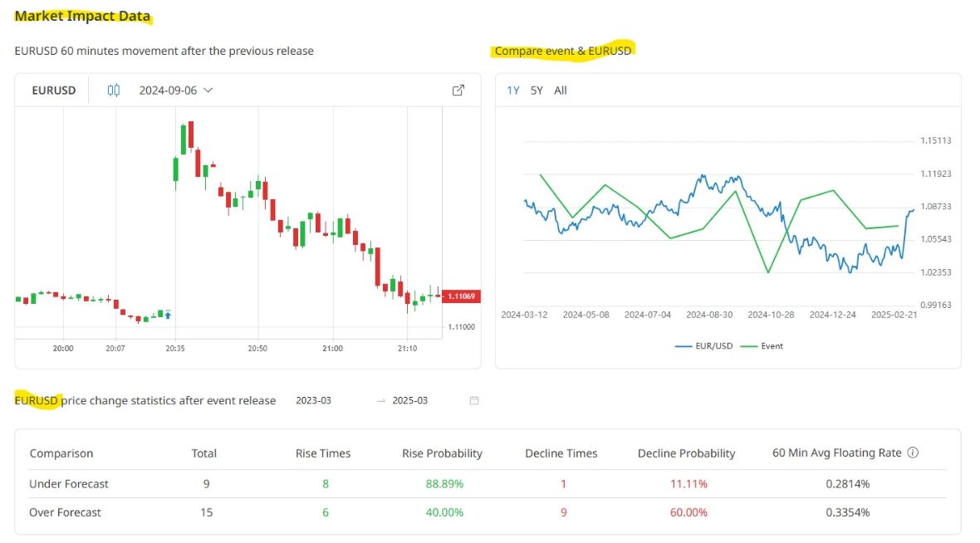Viewport: 980px width, 543px height.
Task: Select the 1Y range tab
Action: point(513,90)
